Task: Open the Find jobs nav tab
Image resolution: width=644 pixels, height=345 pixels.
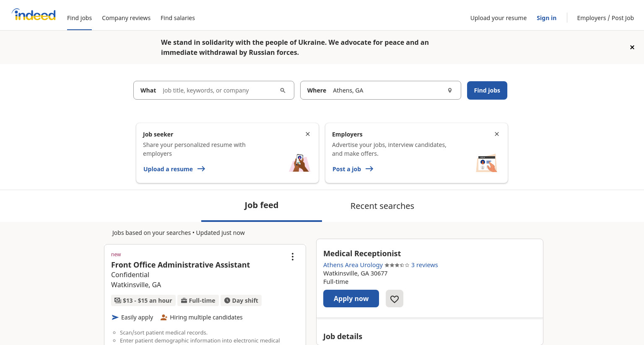Action: [79, 18]
